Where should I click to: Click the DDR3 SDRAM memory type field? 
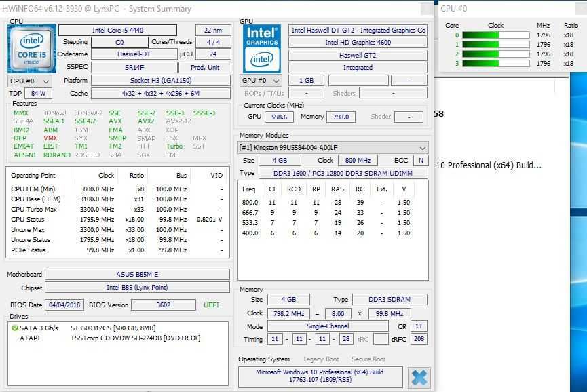[x=390, y=300]
